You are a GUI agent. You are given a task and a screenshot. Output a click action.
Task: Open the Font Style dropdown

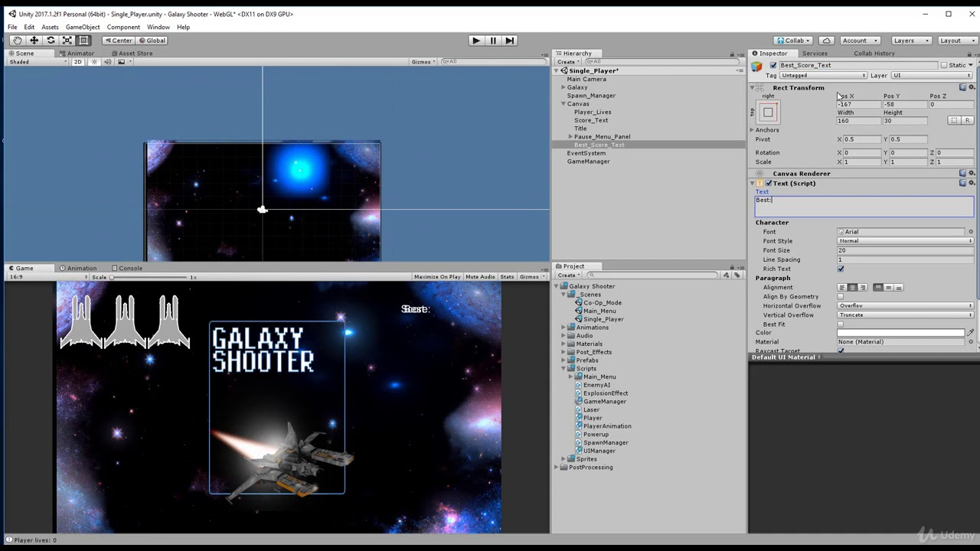(905, 241)
